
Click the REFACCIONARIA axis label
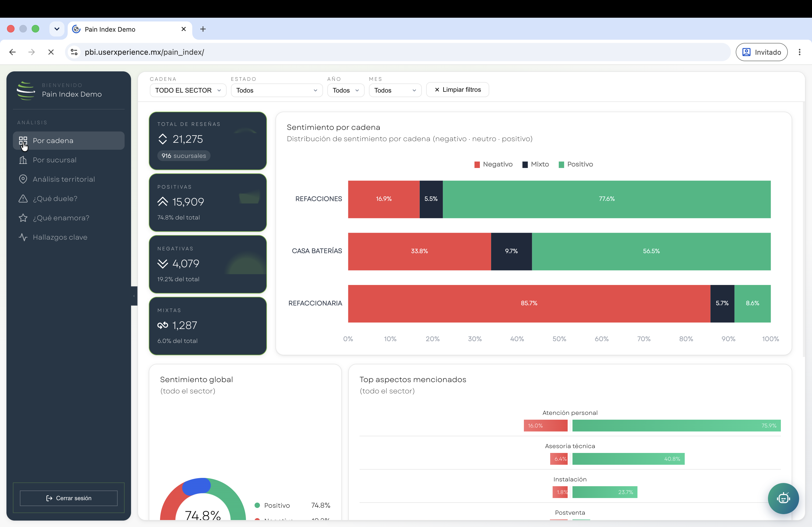coord(315,303)
